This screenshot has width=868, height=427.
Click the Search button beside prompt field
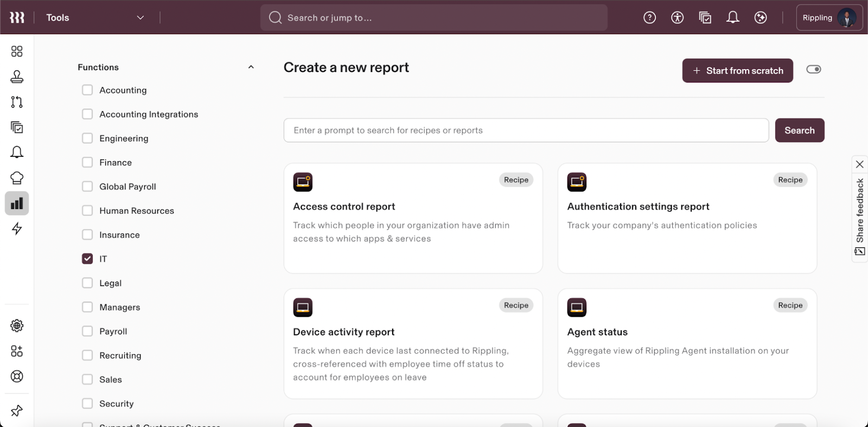click(x=800, y=130)
